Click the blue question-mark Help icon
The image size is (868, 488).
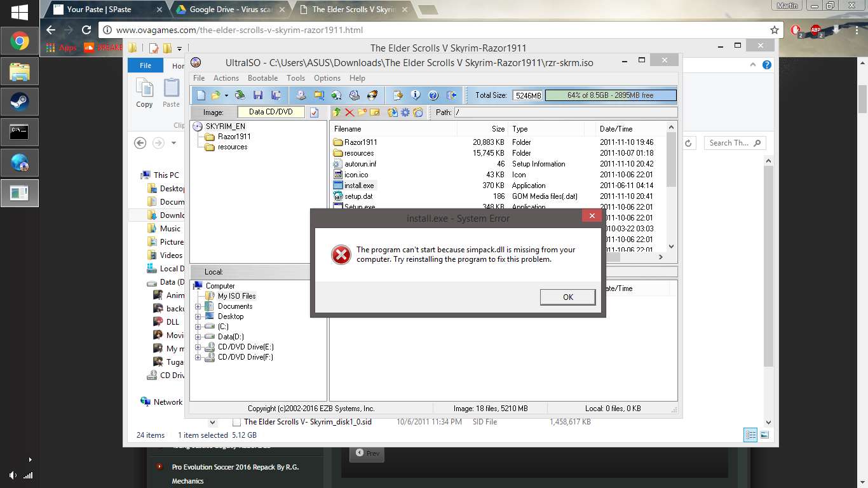[433, 95]
